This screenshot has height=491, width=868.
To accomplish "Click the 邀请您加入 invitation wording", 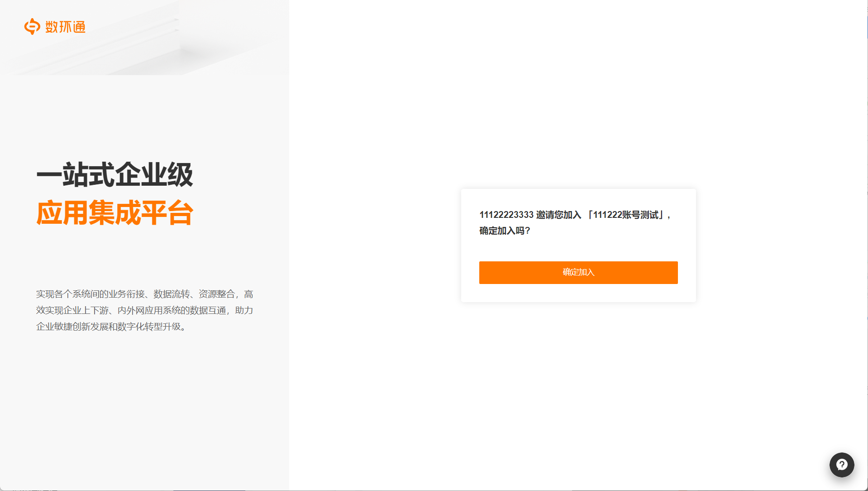I will tap(559, 215).
